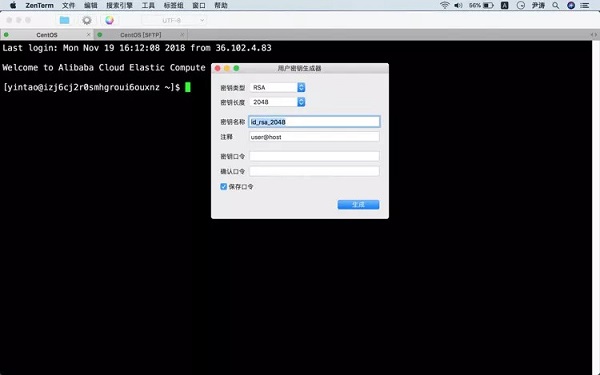Open the 窗口 menu
600x375 pixels.
pos(199,5)
